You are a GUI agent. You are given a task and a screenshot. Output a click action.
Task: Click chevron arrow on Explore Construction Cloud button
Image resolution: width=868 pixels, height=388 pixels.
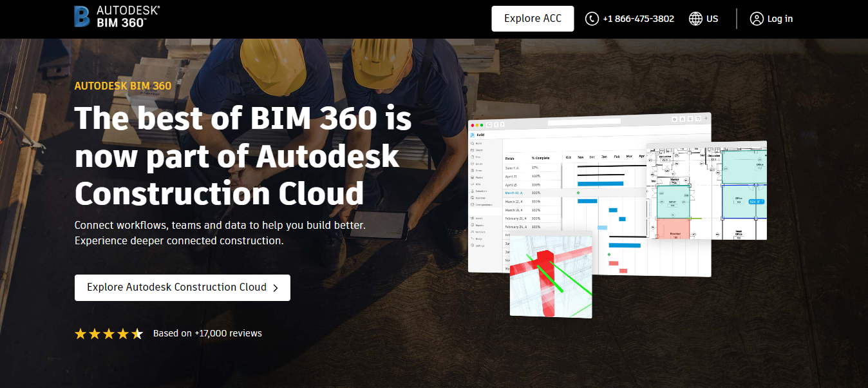tap(276, 288)
